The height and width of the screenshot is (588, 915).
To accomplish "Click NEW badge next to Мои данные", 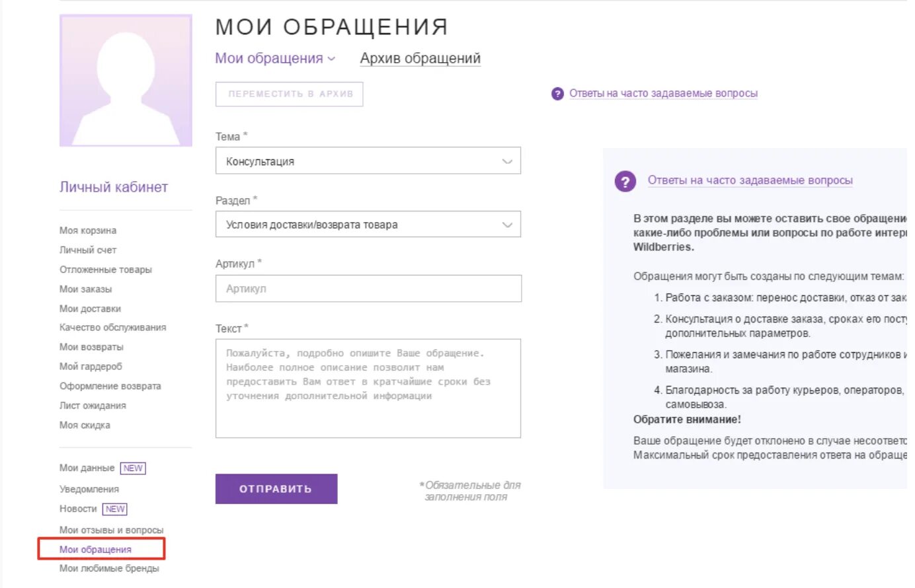I will pyautogui.click(x=133, y=468).
